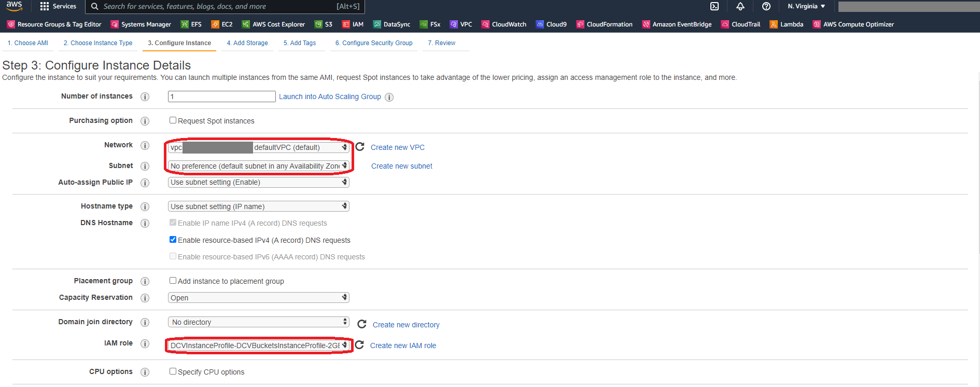The image size is (980, 387).
Task: Open EFS service shortcut
Action: point(191,24)
